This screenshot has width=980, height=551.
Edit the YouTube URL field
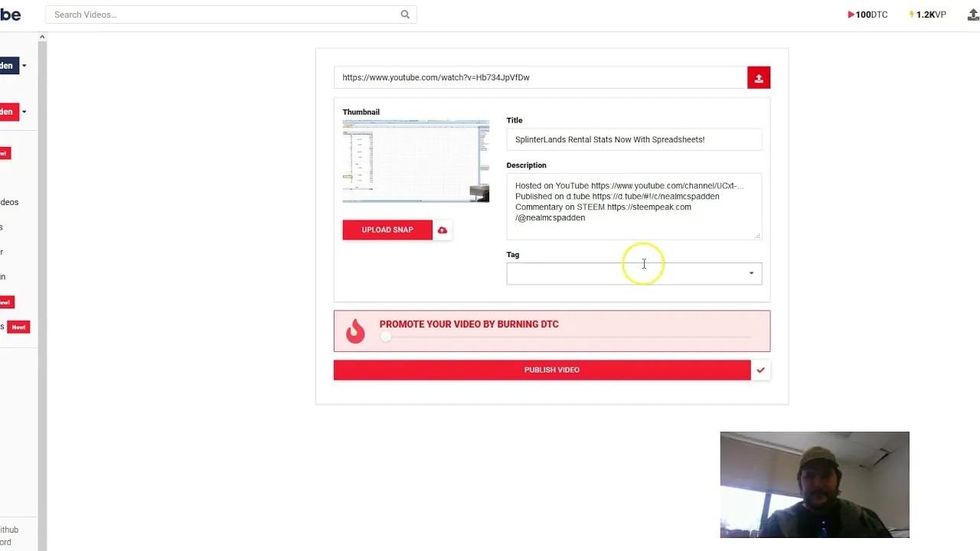tap(541, 77)
